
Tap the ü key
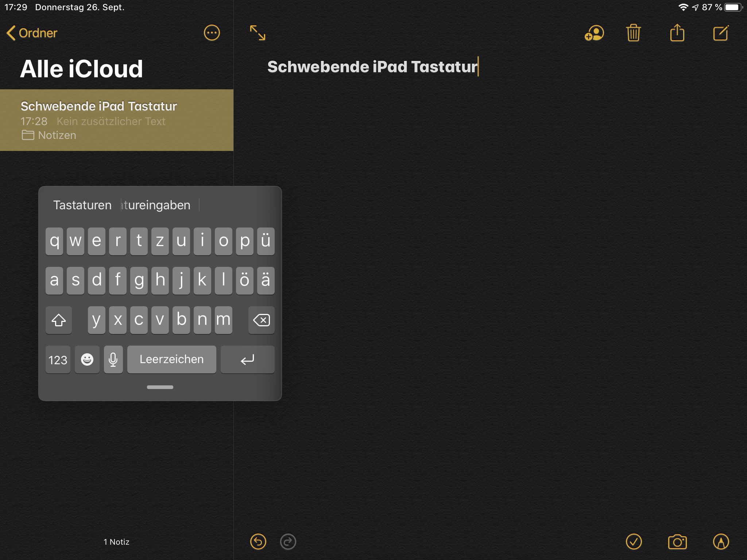[x=266, y=241]
